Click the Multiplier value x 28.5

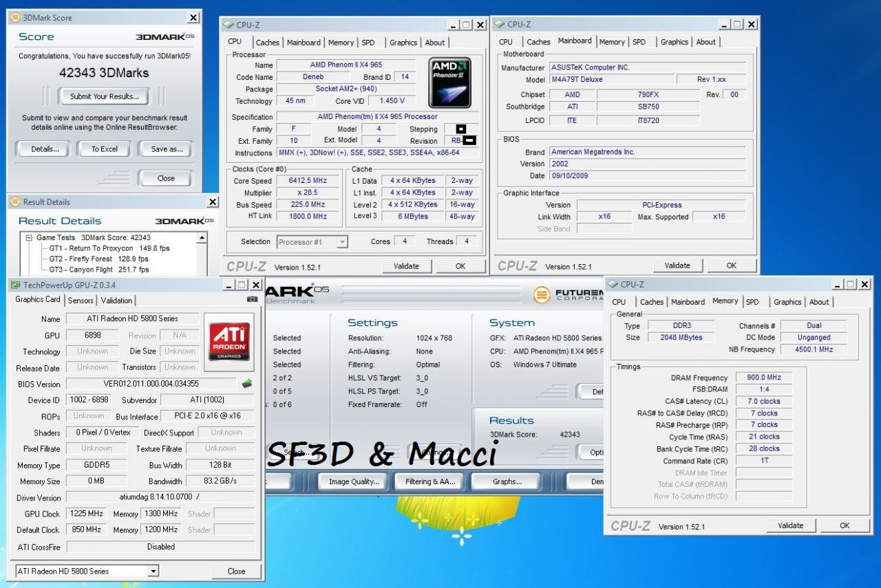(x=308, y=193)
